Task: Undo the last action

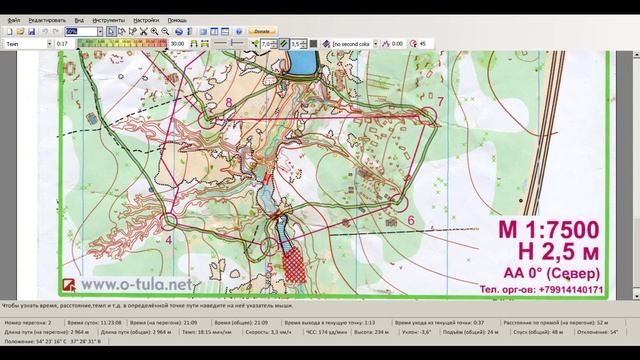Action: click(x=45, y=31)
